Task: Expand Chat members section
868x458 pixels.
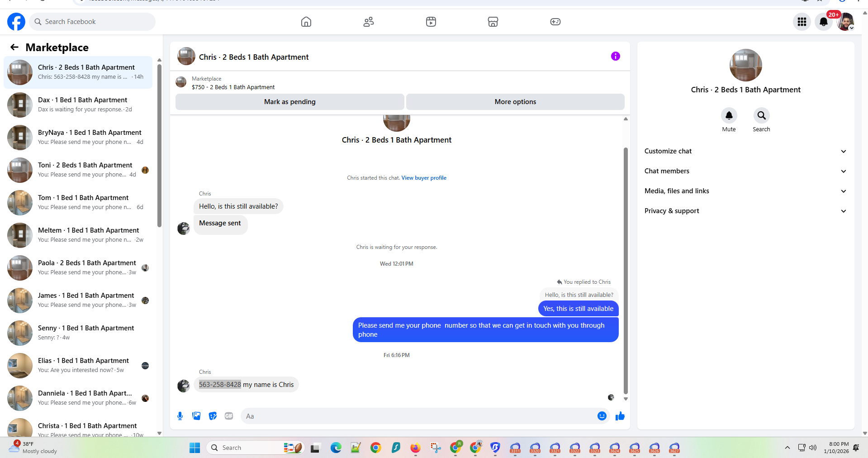Action: point(745,171)
